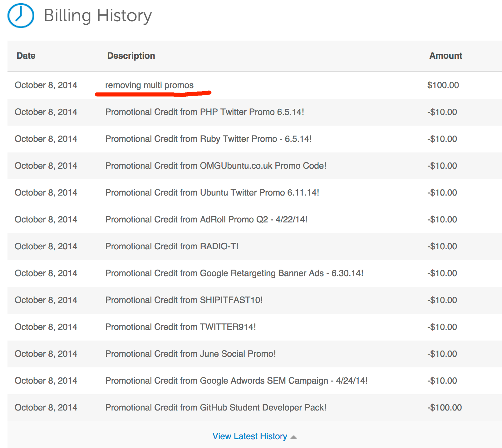This screenshot has width=502, height=448.
Task: Select the Ruby Twitter Promo credit entry
Action: point(208,139)
